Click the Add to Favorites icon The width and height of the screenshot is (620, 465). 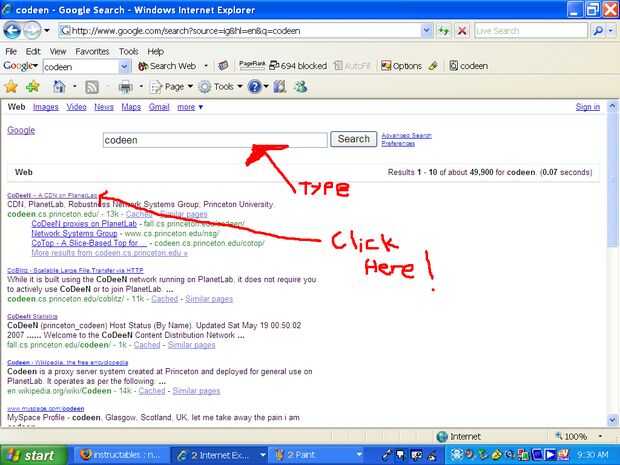33,87
